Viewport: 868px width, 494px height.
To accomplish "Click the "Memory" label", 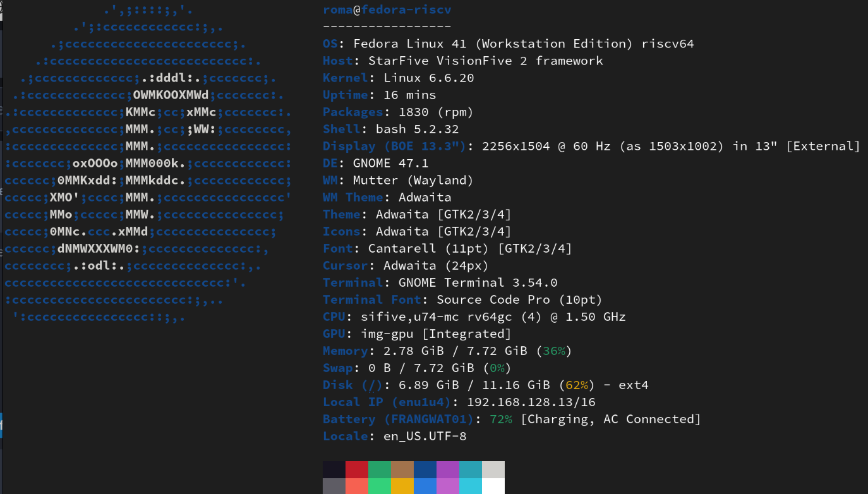I will tap(345, 351).
